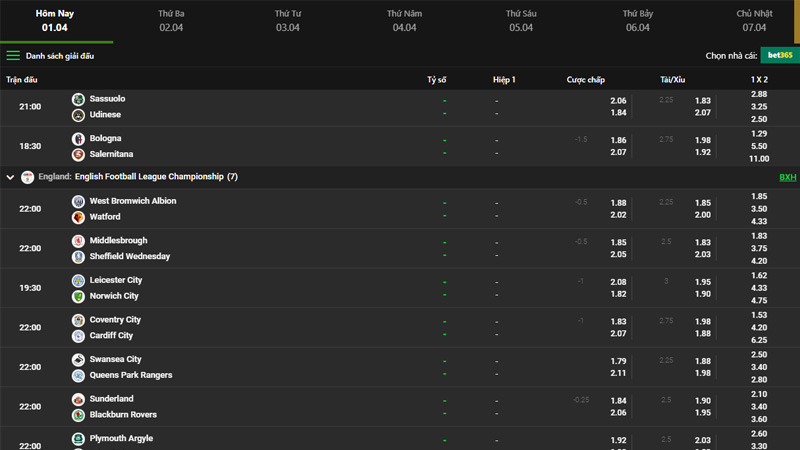Click the Sassuolo team crest
800x450 pixels.
coord(78,99)
